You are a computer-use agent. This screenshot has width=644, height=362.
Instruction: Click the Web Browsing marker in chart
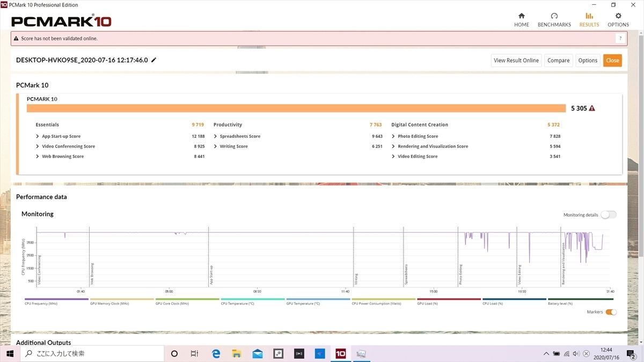point(92,274)
